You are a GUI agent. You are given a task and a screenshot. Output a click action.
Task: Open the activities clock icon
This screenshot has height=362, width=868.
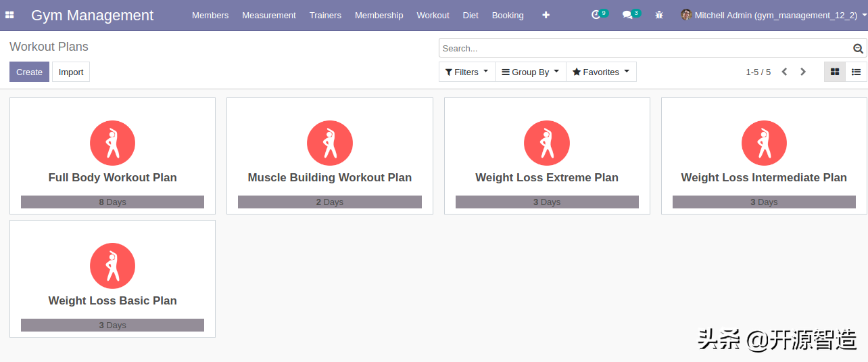click(596, 15)
